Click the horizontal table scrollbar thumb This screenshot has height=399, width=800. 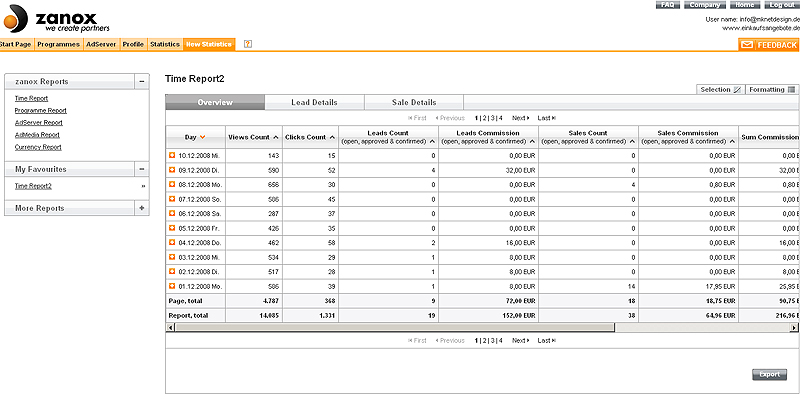(395, 327)
